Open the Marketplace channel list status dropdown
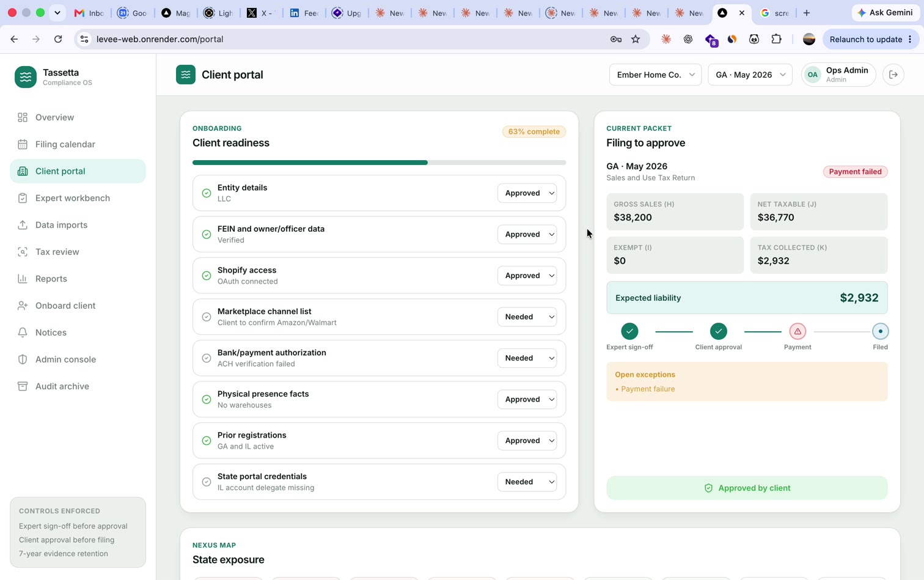The height and width of the screenshot is (580, 924). 527,317
